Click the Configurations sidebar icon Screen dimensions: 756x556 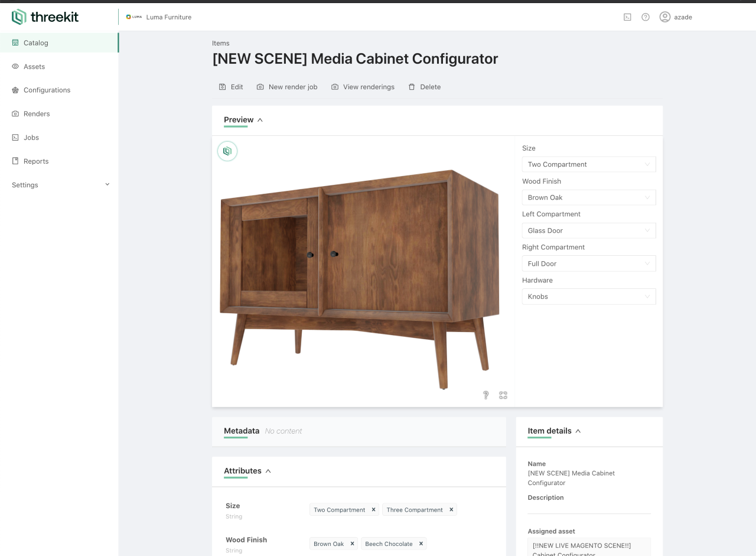point(15,90)
